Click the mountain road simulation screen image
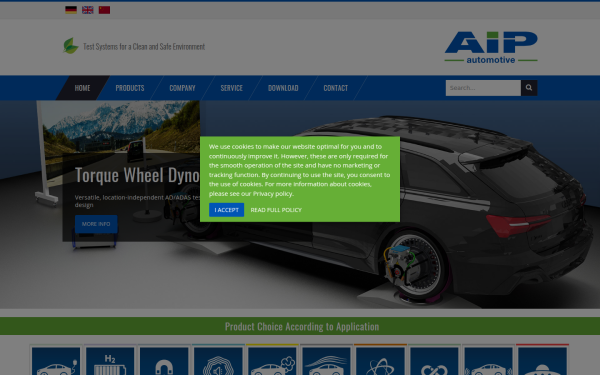This screenshot has width=600, height=375. click(121, 128)
